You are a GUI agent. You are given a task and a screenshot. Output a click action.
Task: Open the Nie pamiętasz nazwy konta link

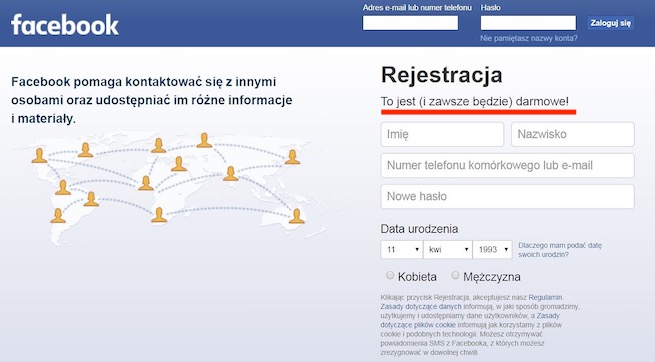[x=529, y=38]
